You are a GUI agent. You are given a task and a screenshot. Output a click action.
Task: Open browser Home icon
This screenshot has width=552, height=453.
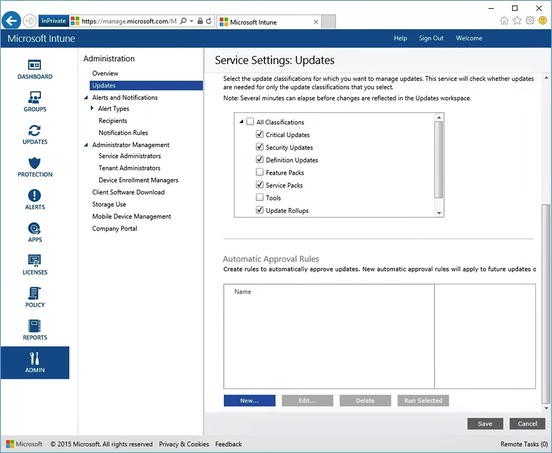click(x=504, y=21)
